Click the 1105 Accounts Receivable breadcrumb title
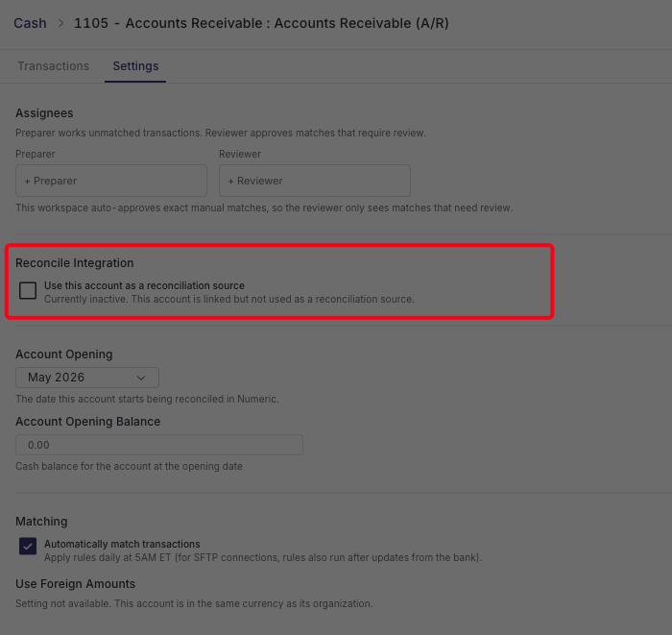The height and width of the screenshot is (635, 672). pyautogui.click(x=261, y=23)
